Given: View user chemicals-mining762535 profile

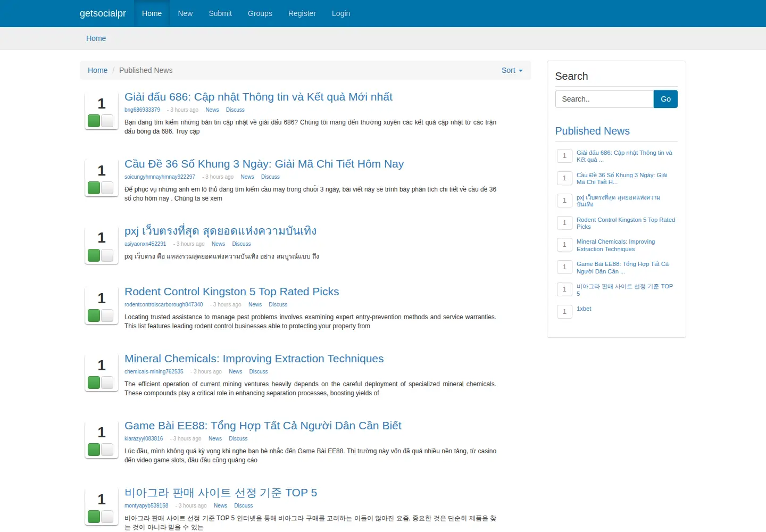Looking at the screenshot, I should (154, 372).
